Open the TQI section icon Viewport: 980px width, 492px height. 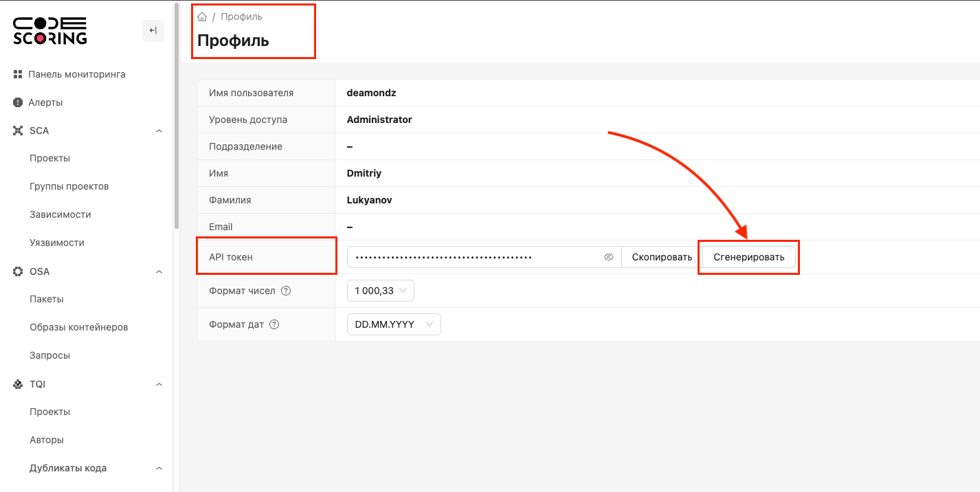click(x=17, y=383)
